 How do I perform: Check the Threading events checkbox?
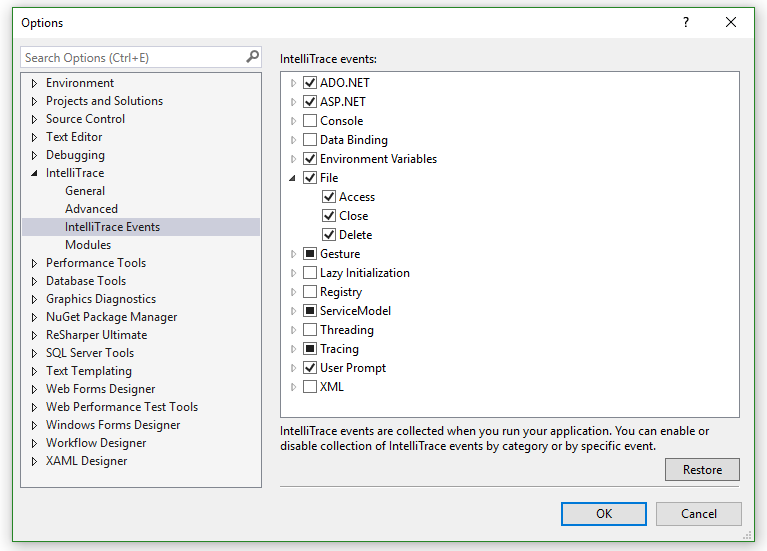(310, 330)
